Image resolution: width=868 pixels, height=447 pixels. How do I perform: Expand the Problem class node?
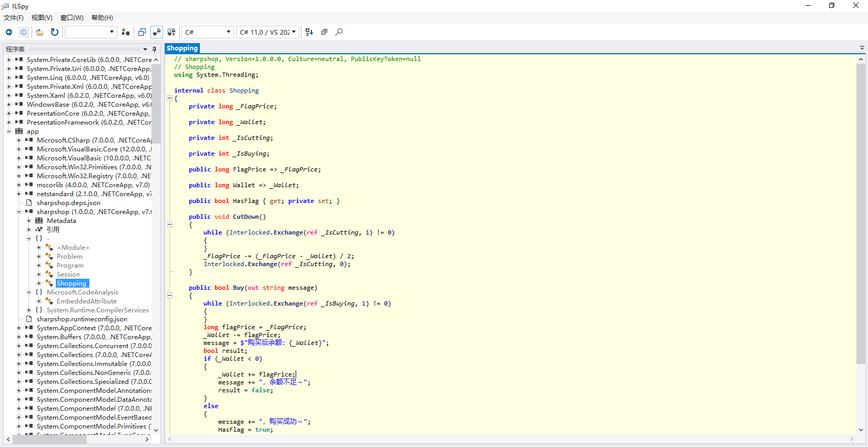(x=39, y=257)
